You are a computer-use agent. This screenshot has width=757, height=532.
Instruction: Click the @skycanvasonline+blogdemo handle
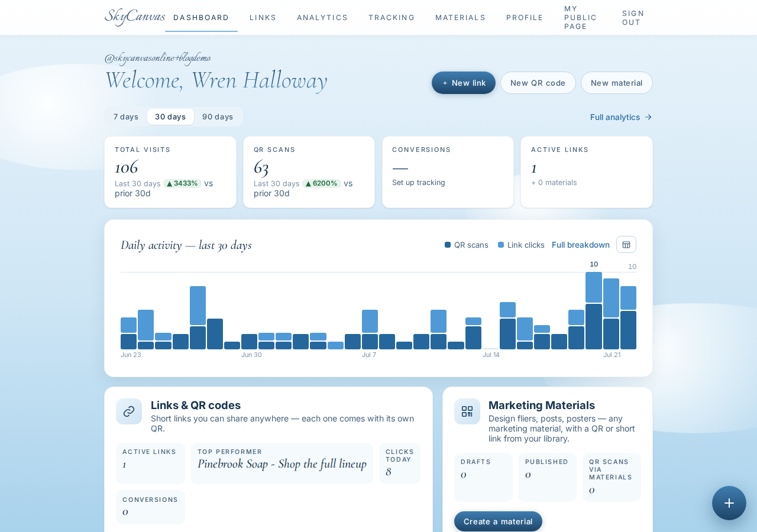(158, 58)
